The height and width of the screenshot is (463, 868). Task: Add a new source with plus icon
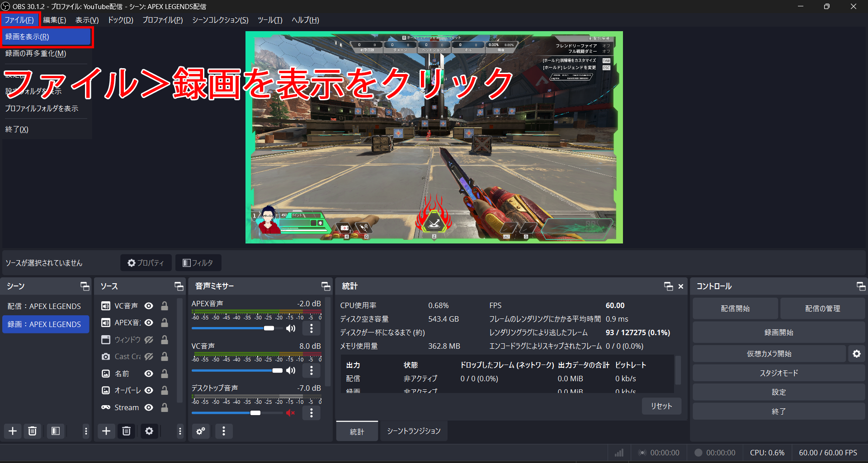pyautogui.click(x=106, y=431)
